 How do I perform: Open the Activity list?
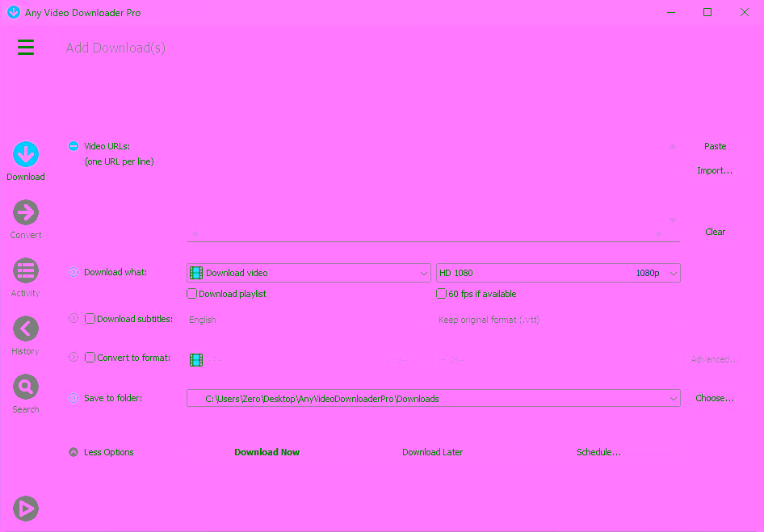26,277
